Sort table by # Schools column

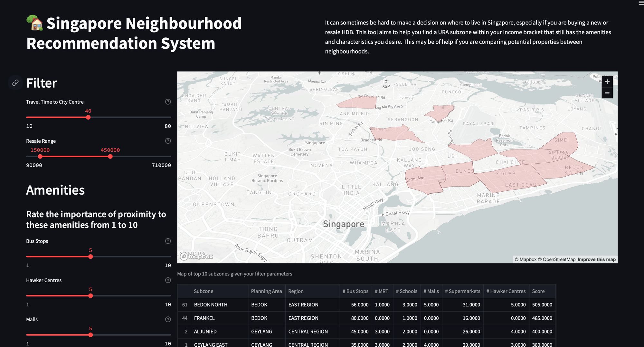click(x=406, y=291)
